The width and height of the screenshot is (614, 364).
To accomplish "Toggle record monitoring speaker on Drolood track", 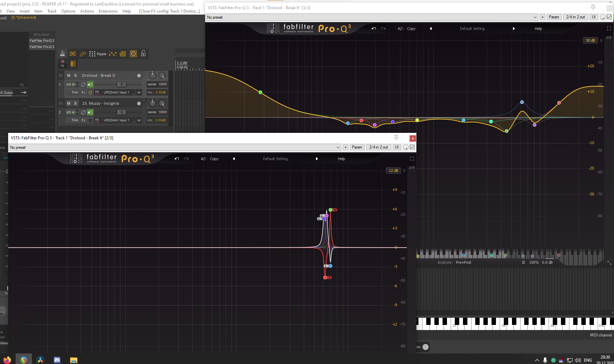I will coord(90,84).
